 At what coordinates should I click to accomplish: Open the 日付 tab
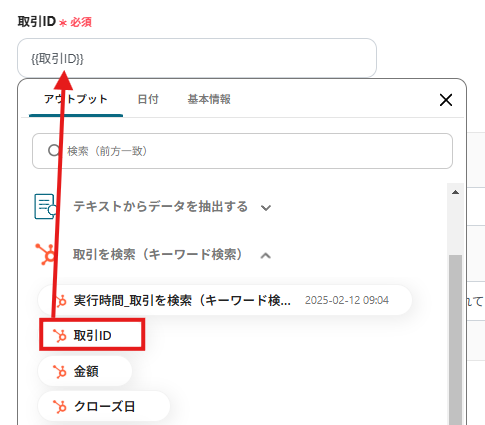click(148, 99)
